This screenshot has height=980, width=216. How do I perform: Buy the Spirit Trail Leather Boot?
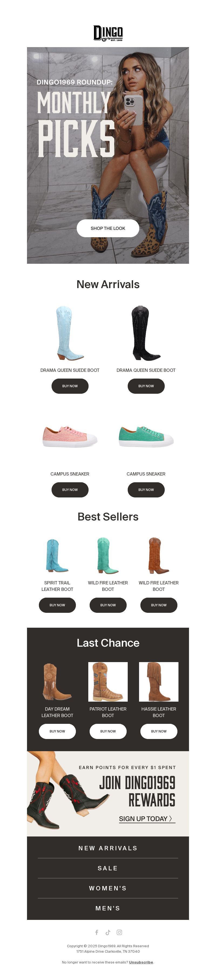coord(57,605)
